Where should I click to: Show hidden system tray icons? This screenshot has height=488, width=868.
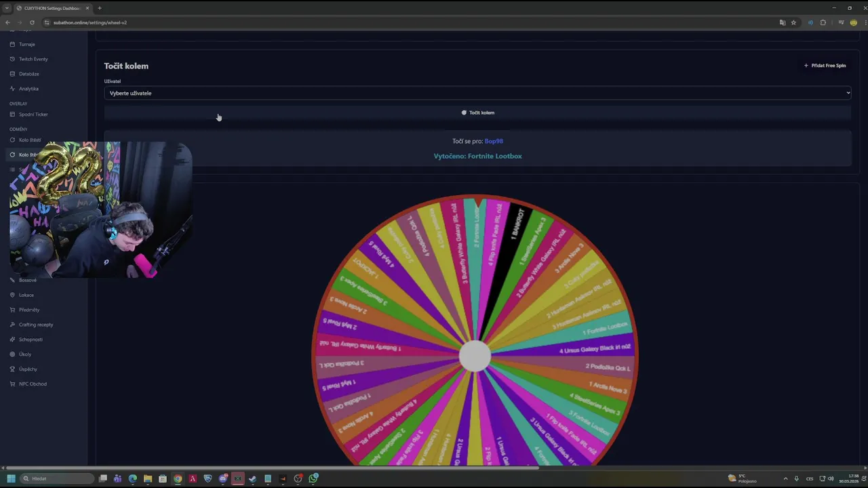click(786, 479)
